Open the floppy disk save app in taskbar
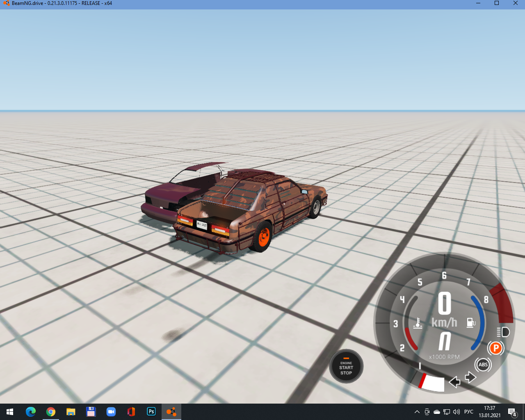Screen dimensions: 525x420 point(91,412)
